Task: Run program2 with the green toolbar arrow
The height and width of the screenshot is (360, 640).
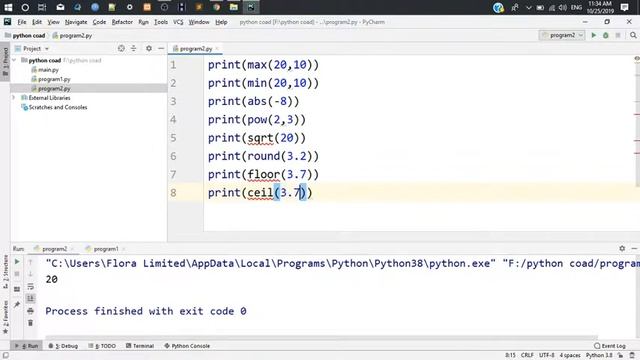Action: 594,36
